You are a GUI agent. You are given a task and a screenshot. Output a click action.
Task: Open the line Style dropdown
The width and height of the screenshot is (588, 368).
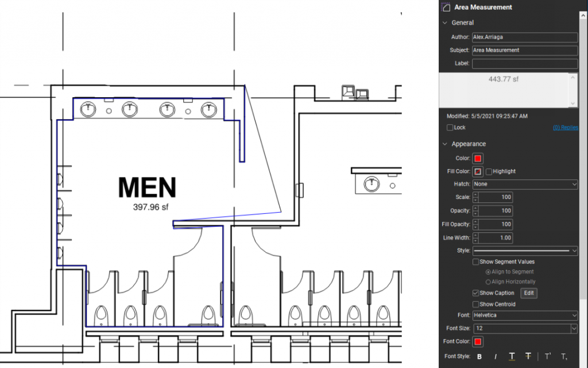[x=525, y=250]
